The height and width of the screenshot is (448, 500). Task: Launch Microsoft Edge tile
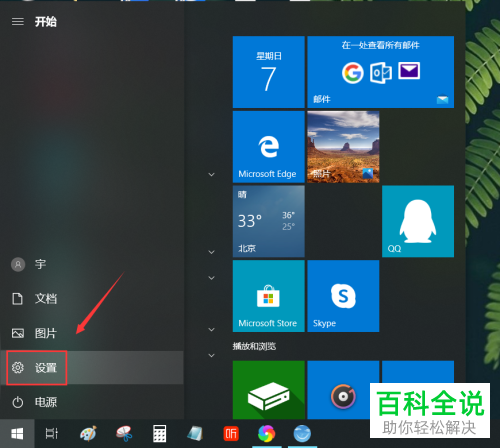[x=269, y=147]
